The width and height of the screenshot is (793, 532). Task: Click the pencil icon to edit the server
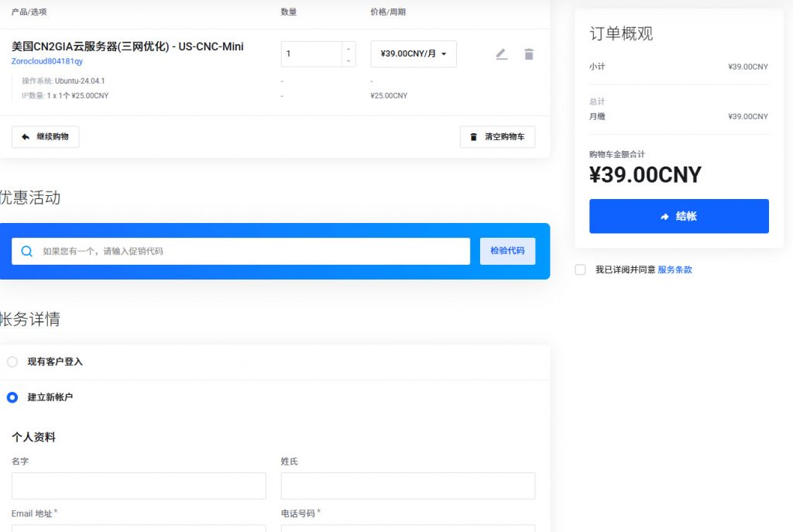coord(501,53)
